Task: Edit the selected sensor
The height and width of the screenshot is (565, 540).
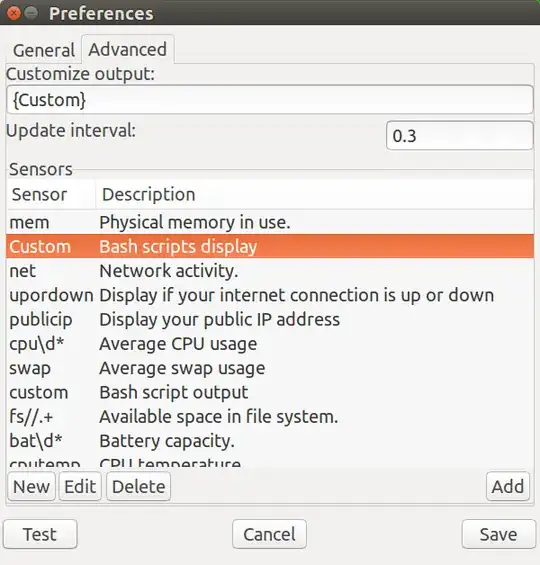Action: click(x=80, y=486)
